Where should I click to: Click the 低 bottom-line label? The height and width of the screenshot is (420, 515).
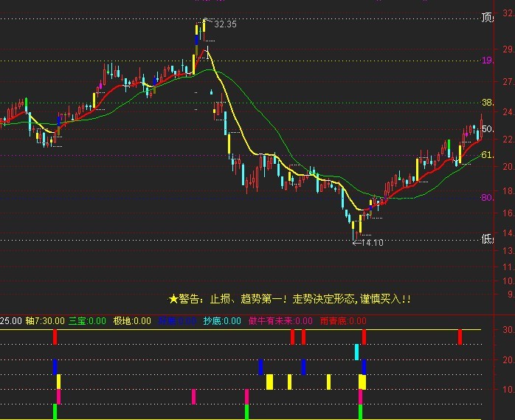click(x=487, y=239)
